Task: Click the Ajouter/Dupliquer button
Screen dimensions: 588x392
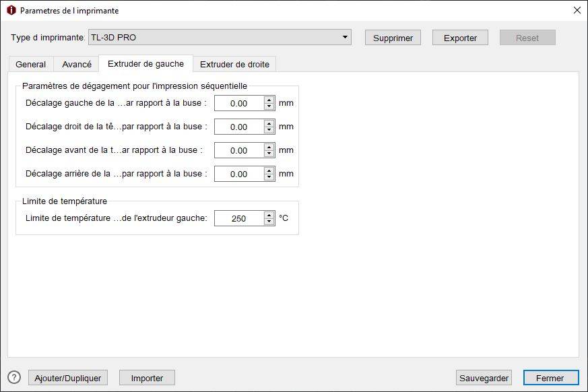Action: pos(68,378)
